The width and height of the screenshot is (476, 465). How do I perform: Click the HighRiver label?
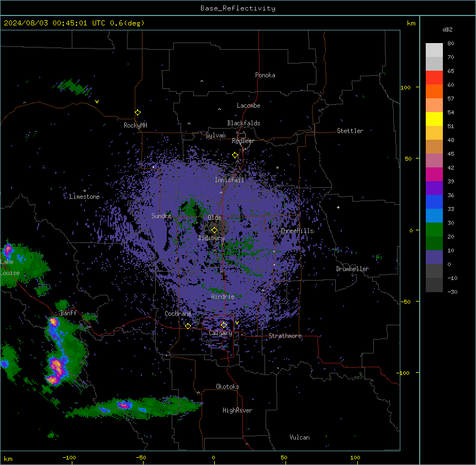tap(237, 410)
